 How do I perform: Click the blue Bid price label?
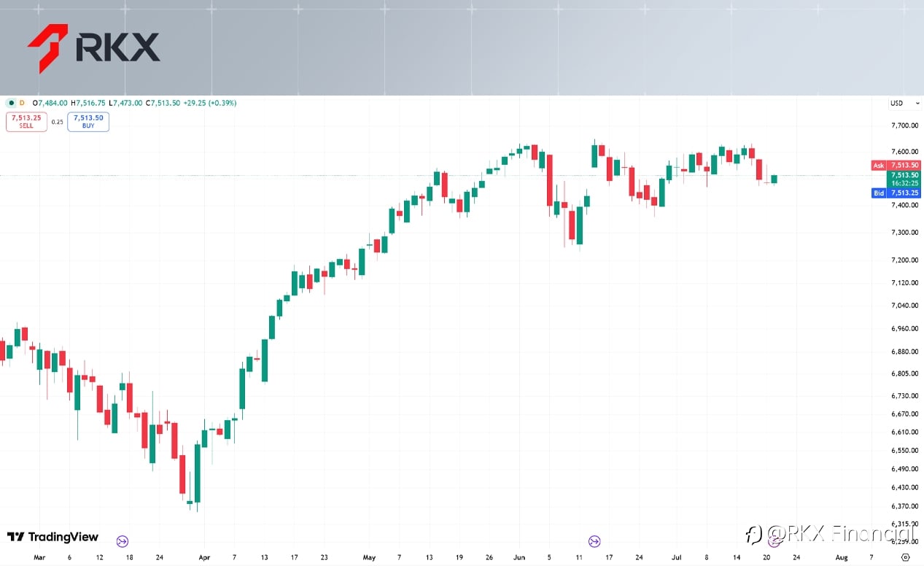click(896, 193)
